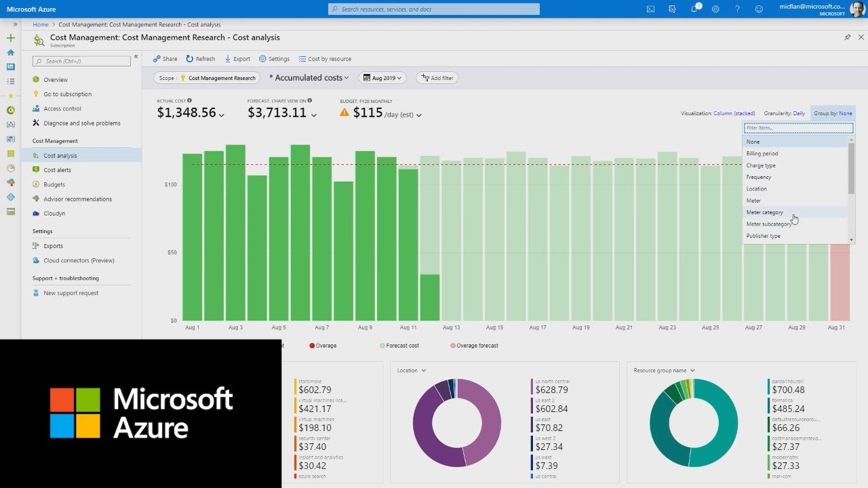Viewport: 868px width, 488px height.
Task: Click Cost by resource in the toolbar
Action: [x=325, y=59]
